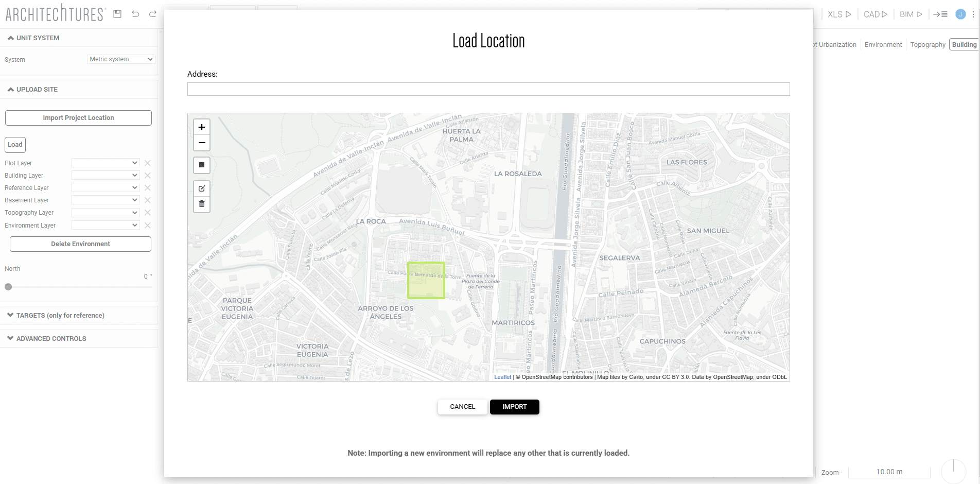
Task: Select the edit shape tool on the map
Action: coord(201,188)
